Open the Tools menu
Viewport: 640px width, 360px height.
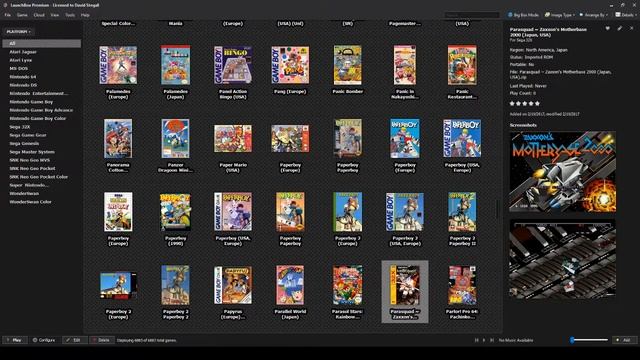tap(70, 15)
